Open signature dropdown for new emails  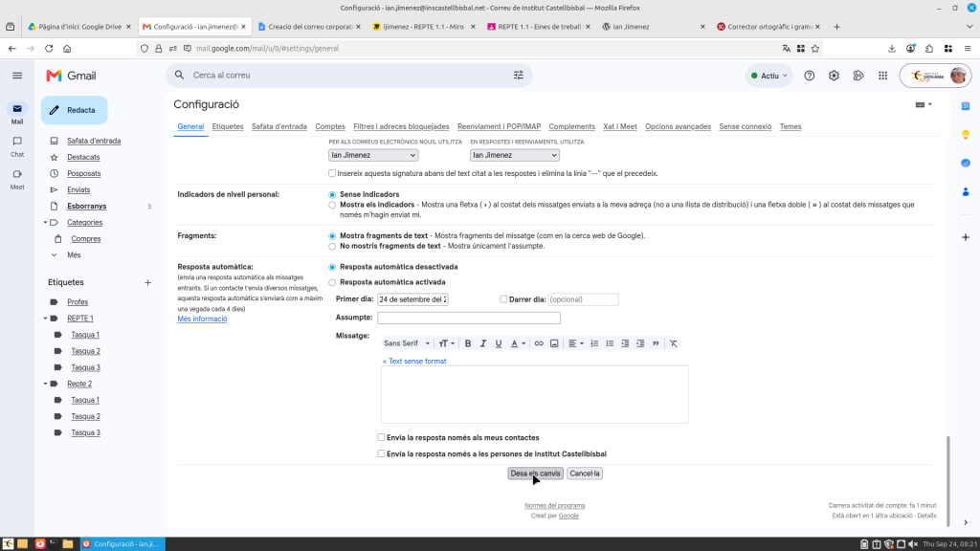coord(373,155)
